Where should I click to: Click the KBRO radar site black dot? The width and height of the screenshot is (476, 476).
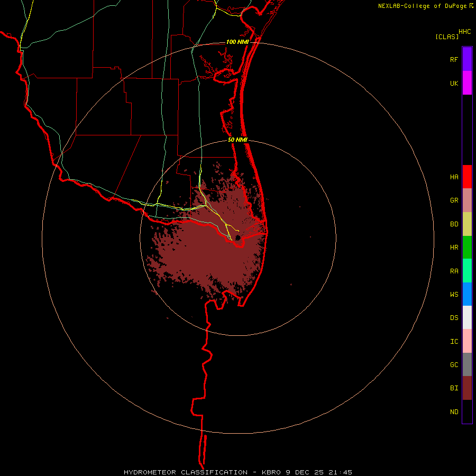tap(238, 237)
